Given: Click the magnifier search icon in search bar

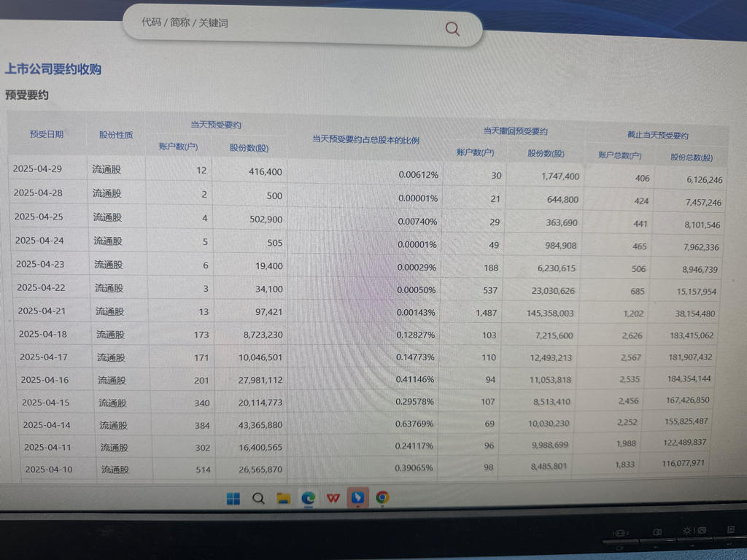Looking at the screenshot, I should point(452,29).
